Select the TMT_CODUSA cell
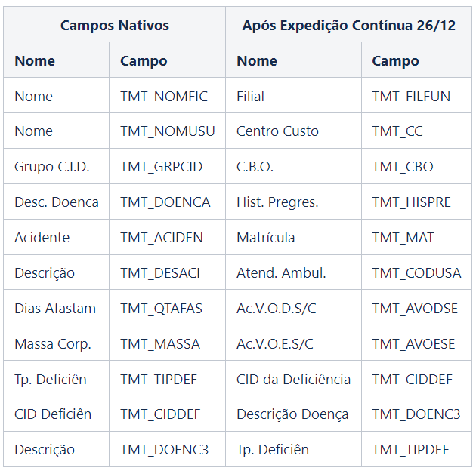Screen dimensions: 476x471 click(x=416, y=273)
